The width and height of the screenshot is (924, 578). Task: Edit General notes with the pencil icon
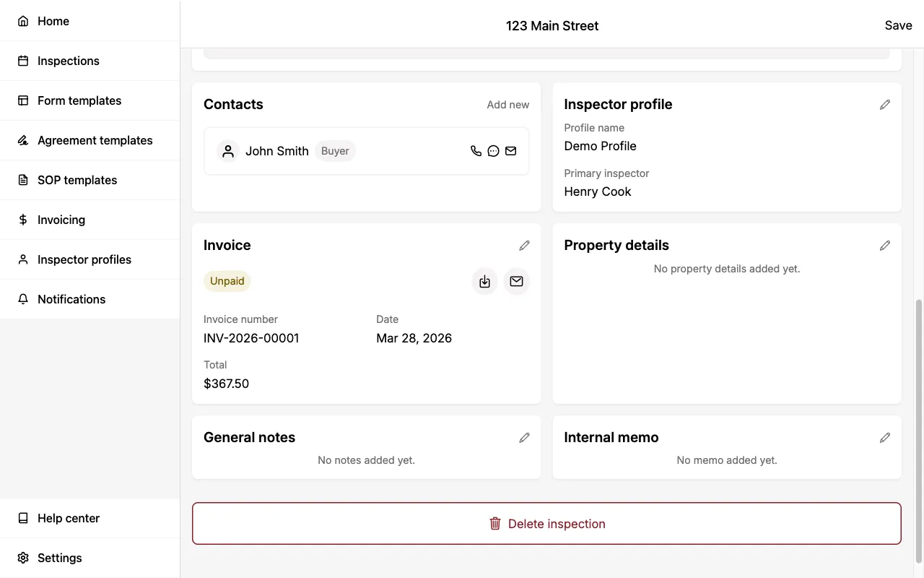[x=524, y=437]
